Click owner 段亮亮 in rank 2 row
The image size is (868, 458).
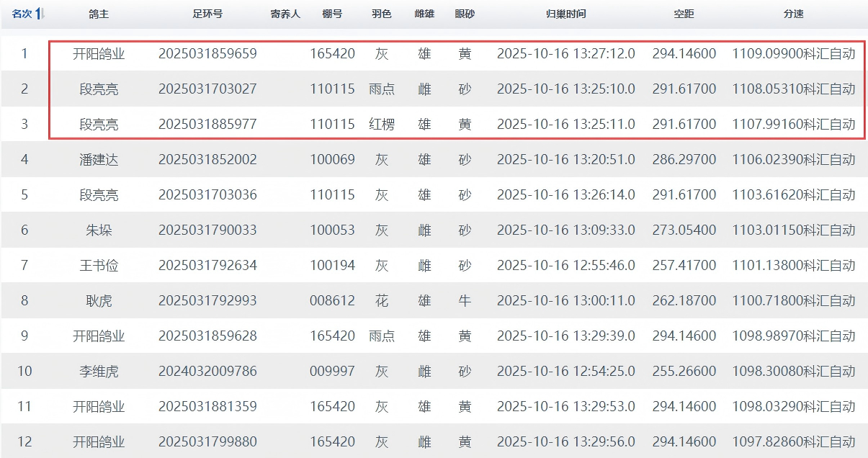(99, 89)
